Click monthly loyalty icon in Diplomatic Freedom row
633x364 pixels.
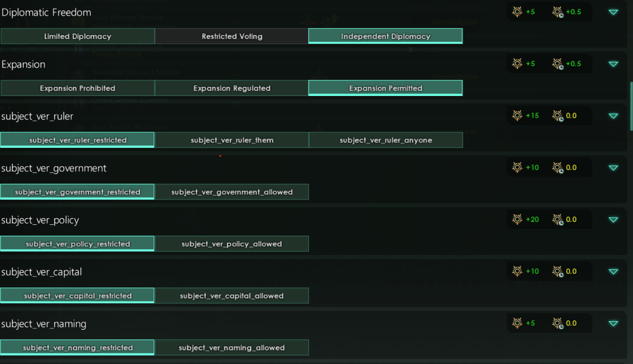[x=558, y=11]
